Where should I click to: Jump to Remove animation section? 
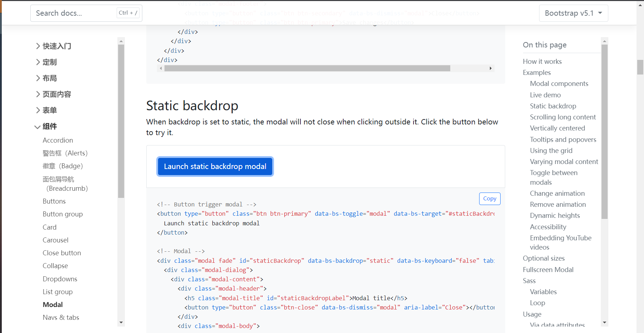(x=558, y=204)
